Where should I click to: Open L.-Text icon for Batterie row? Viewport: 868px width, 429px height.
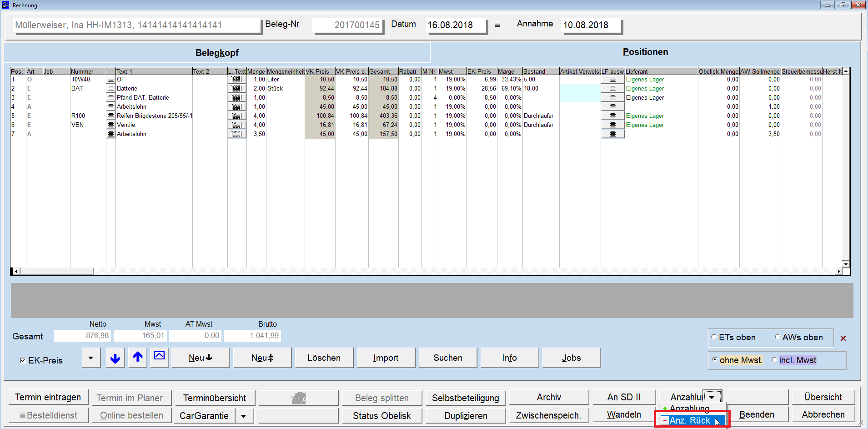point(236,89)
